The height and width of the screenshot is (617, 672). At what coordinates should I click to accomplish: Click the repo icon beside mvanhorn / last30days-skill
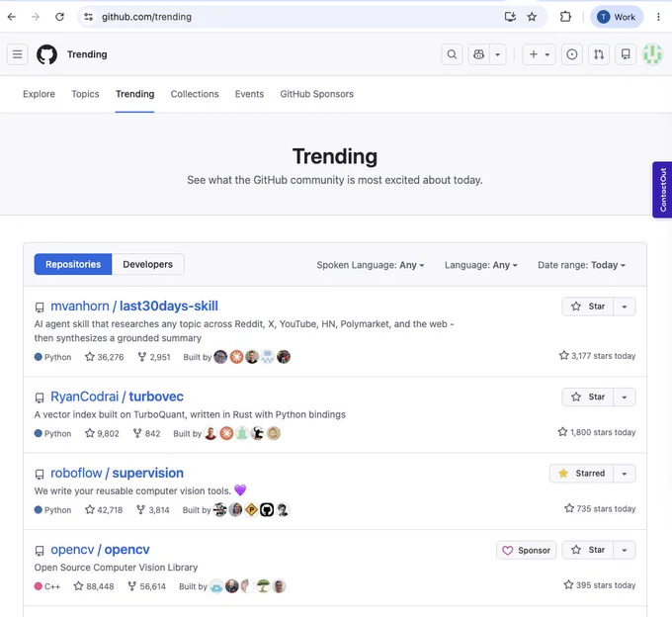40,308
